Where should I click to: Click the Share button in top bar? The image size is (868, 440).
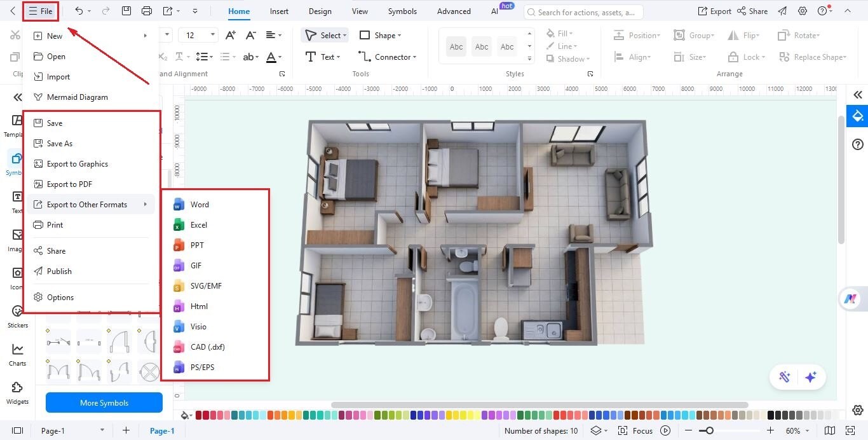click(x=753, y=11)
